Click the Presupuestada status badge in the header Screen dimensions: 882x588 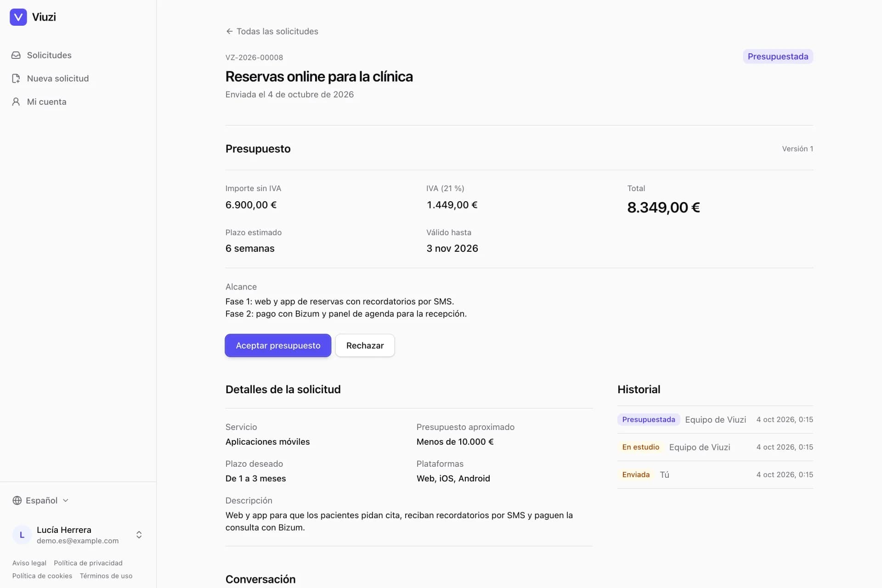tap(778, 57)
